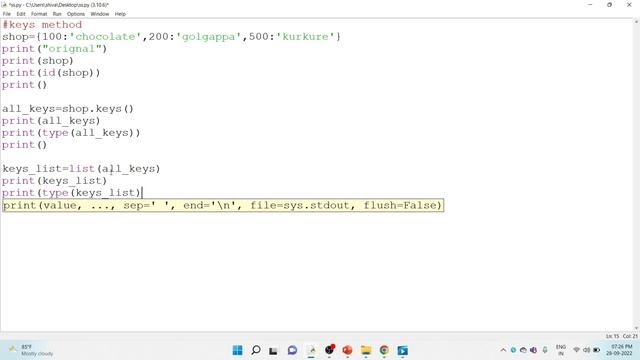Image resolution: width=640 pixels, height=360 pixels.
Task: Open the Options menu
Action: coord(76,14)
